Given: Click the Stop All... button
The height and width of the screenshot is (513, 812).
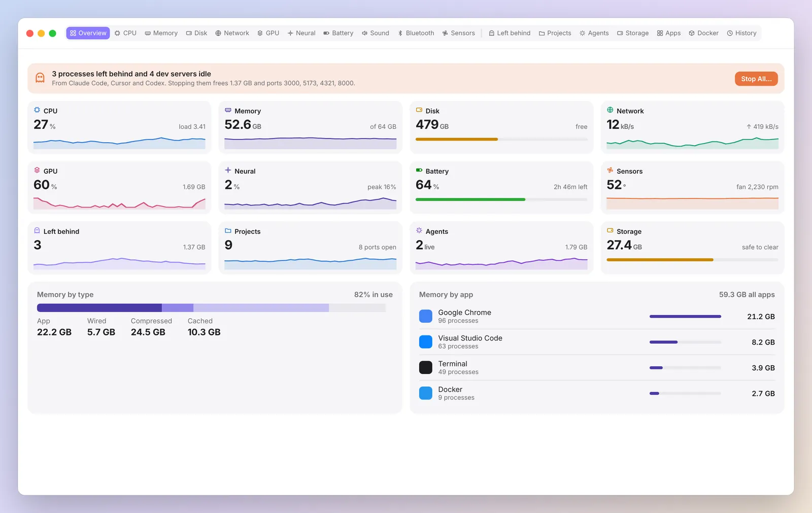Looking at the screenshot, I should coord(756,79).
